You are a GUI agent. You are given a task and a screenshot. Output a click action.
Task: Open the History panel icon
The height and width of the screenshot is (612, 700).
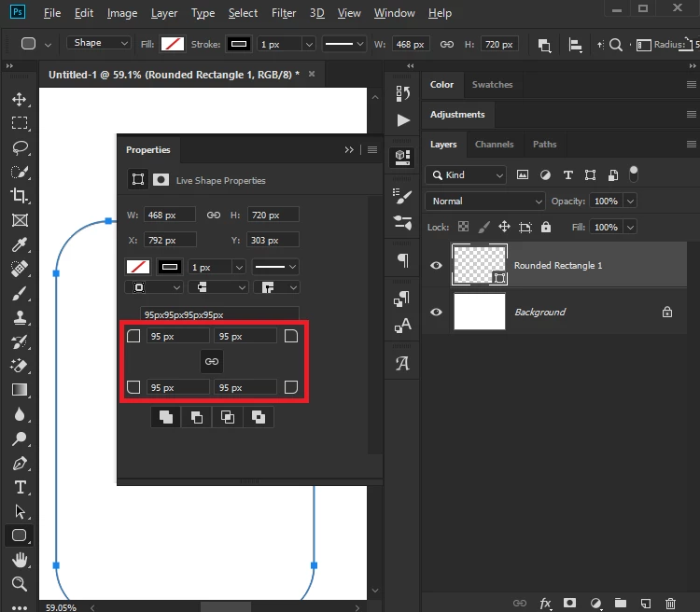pos(402,93)
